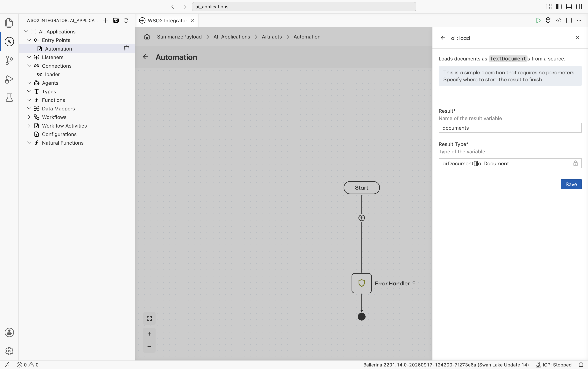This screenshot has height=369, width=588.
Task: Refresh the WSO2 Integrator project tree
Action: click(x=126, y=20)
